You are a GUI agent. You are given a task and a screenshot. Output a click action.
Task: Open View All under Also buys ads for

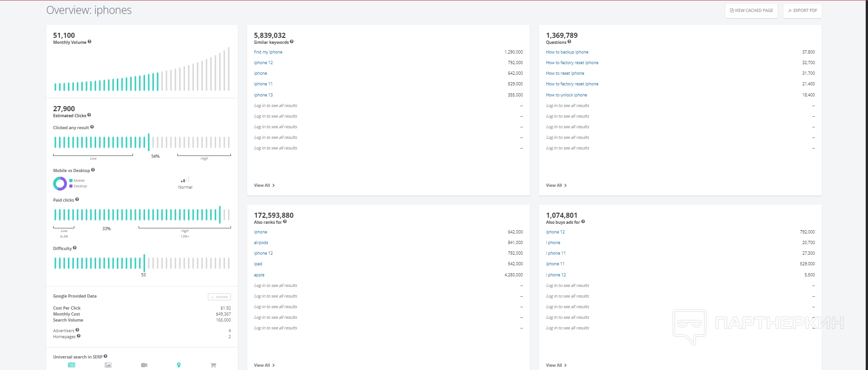(x=556, y=365)
